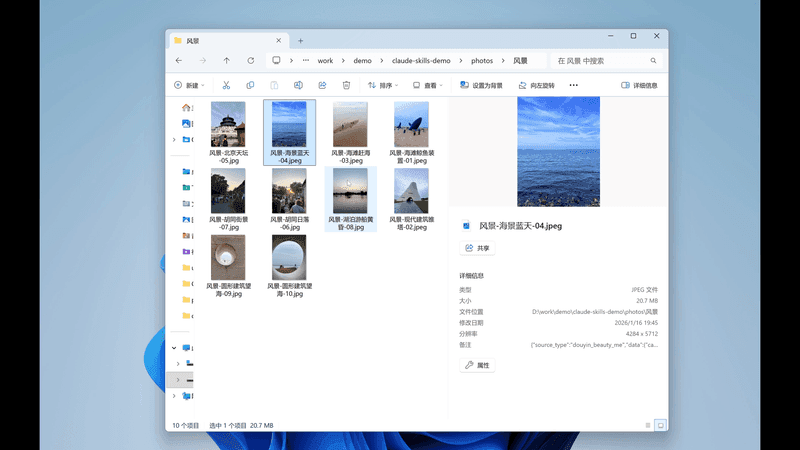Switch to details list view in status bar

(x=647, y=425)
